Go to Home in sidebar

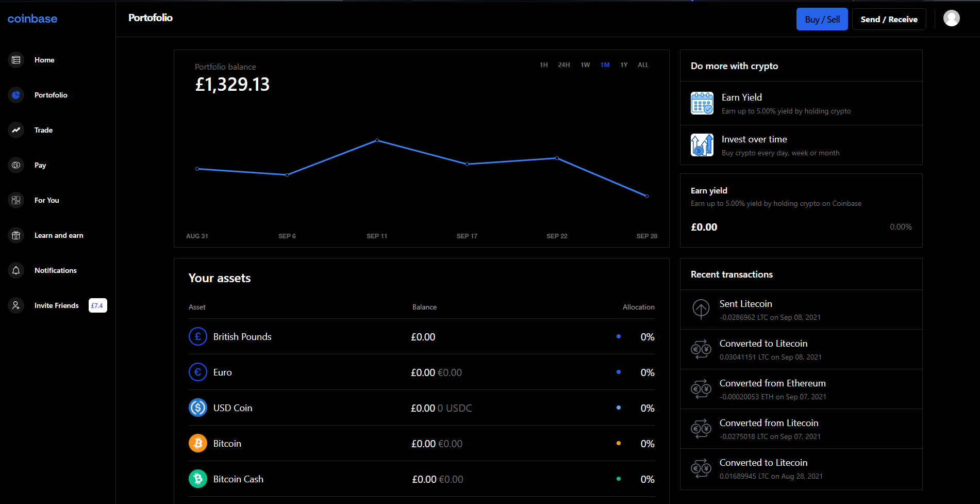click(x=44, y=60)
